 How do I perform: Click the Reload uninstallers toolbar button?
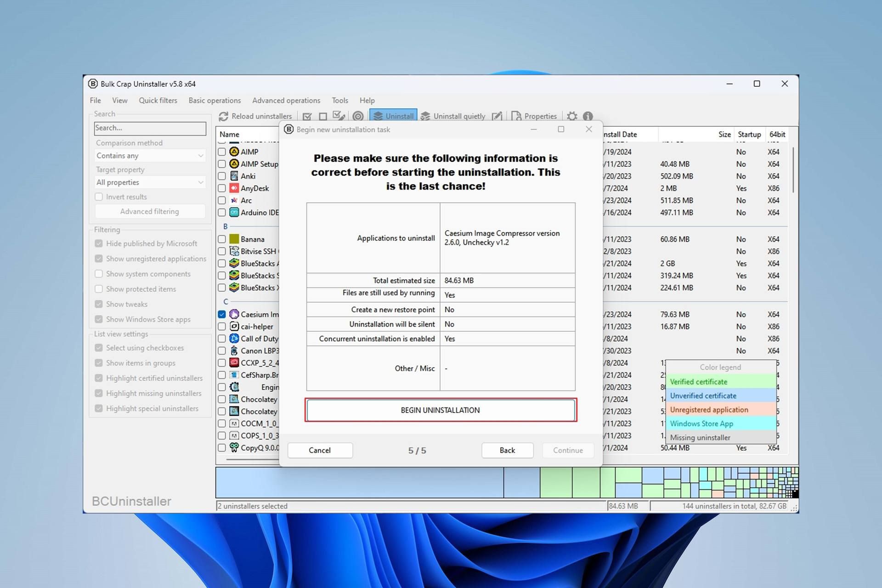[x=255, y=116]
